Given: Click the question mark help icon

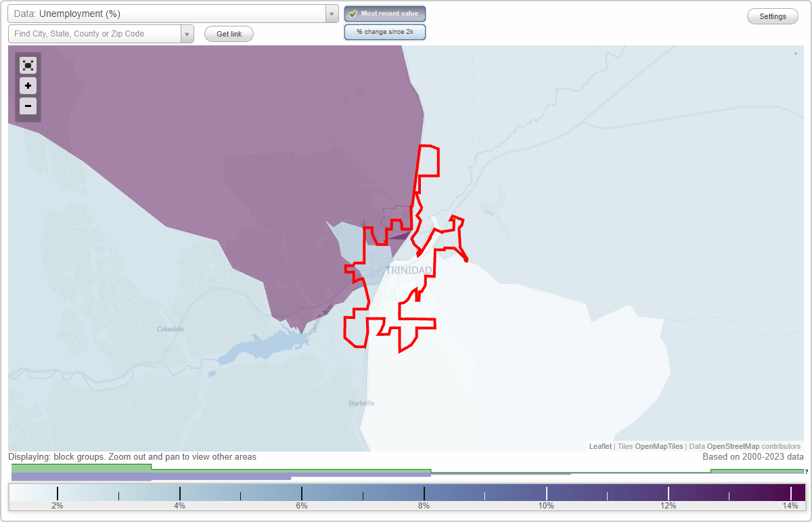Looking at the screenshot, I should click(x=807, y=471).
